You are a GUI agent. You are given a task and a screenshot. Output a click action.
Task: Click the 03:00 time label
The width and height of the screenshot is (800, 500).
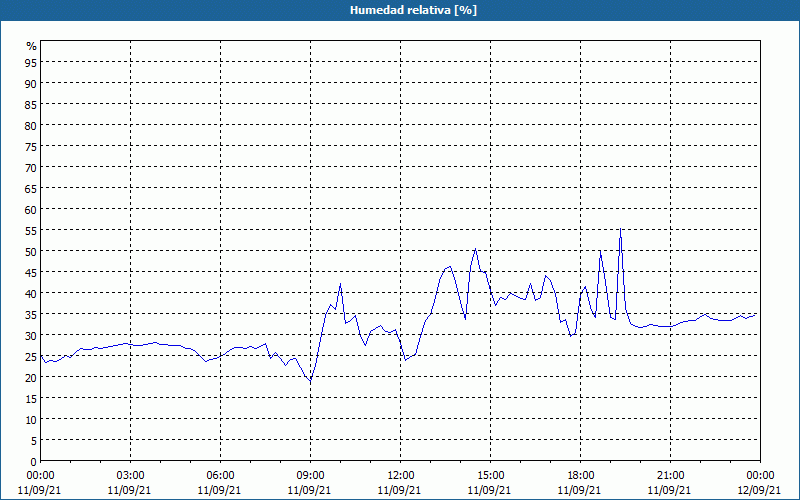click(x=131, y=476)
